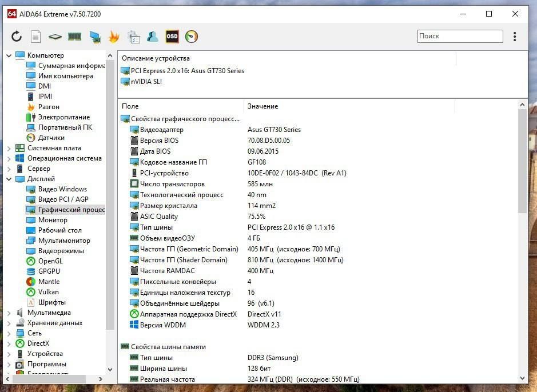The width and height of the screenshot is (537, 392).
Task: Select the nVIDIA SLI device entry
Action: tap(141, 82)
